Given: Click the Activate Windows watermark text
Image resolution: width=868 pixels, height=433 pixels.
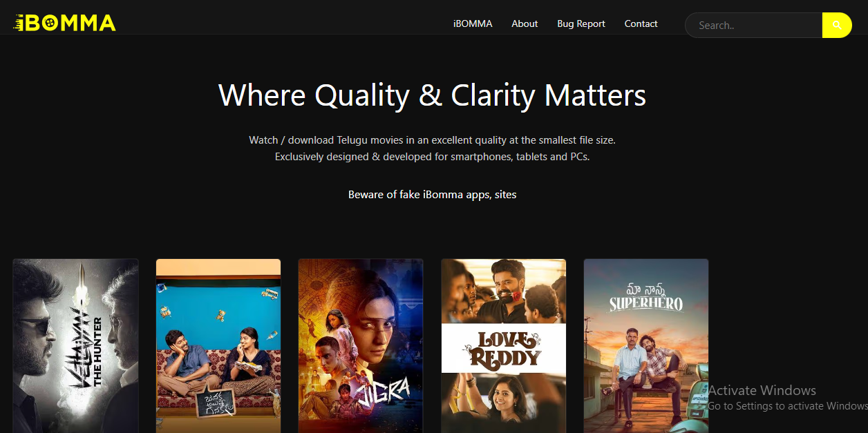Looking at the screenshot, I should tap(762, 390).
